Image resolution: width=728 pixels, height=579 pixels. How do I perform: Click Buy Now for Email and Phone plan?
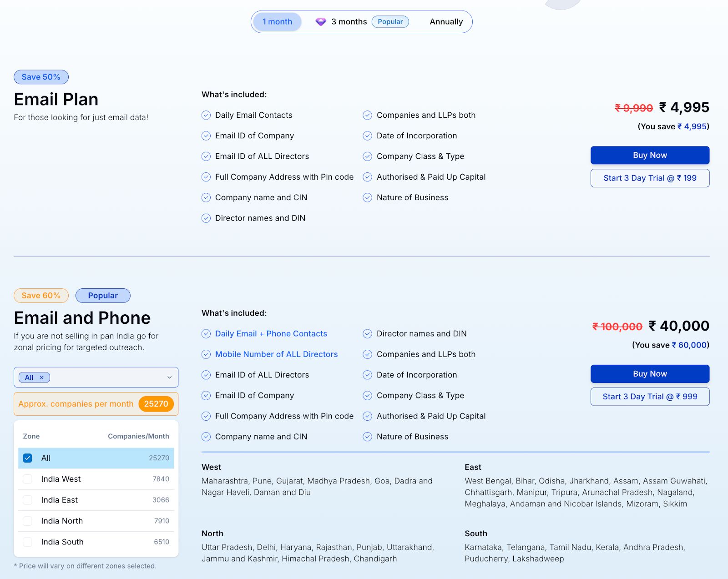[x=650, y=374]
